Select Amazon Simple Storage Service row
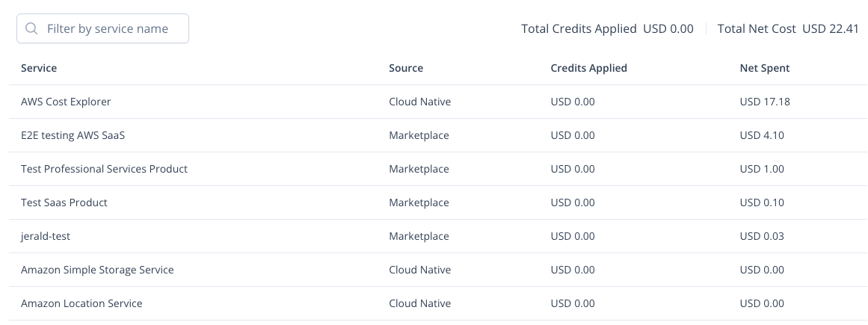Image resolution: width=868 pixels, height=325 pixels. [x=97, y=270]
